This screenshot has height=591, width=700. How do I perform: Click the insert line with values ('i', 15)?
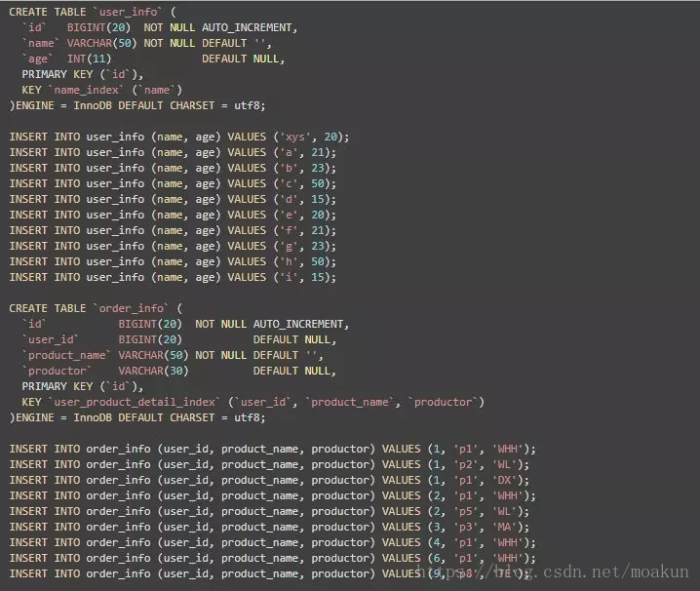point(173,277)
